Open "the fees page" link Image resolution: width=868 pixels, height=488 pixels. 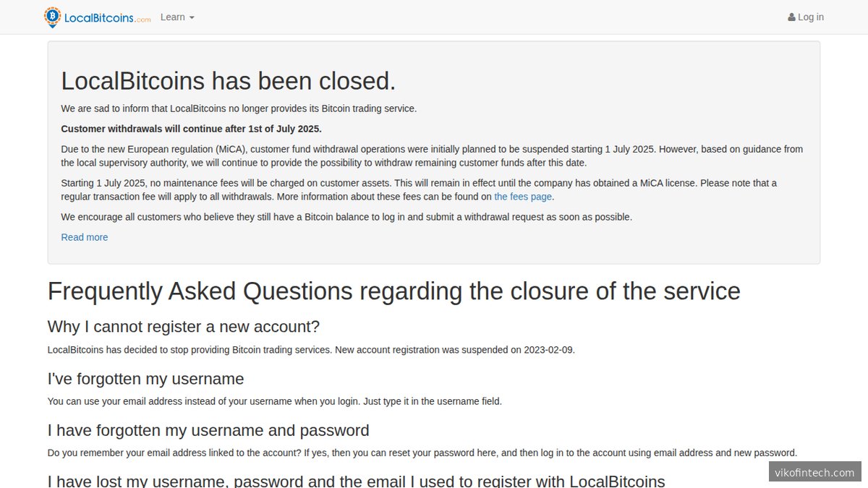click(x=523, y=197)
